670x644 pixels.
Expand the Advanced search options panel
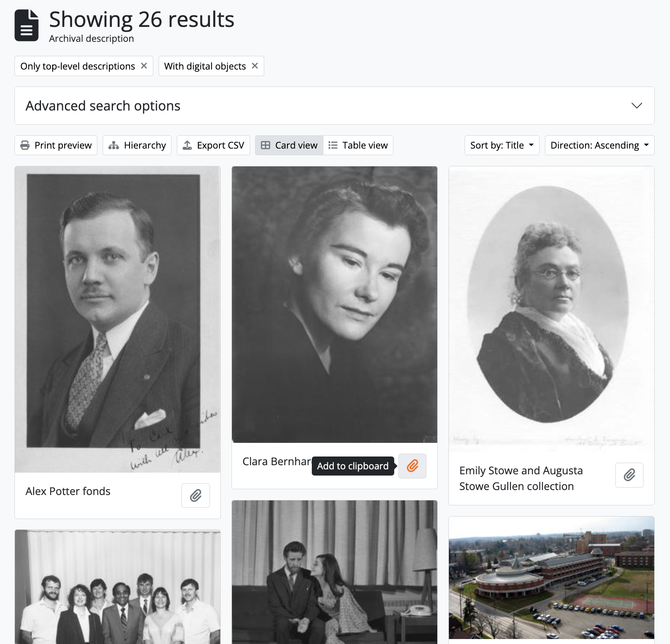(x=335, y=106)
